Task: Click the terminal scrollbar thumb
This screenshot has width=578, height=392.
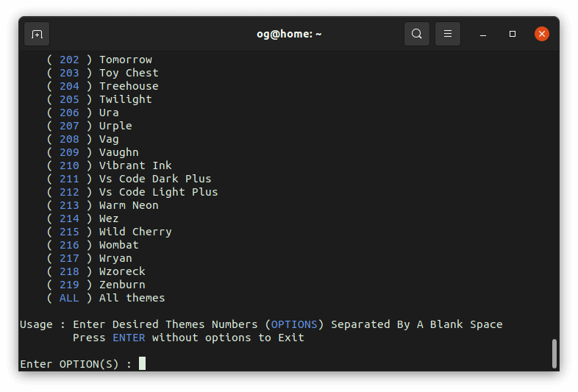Action: (x=554, y=354)
